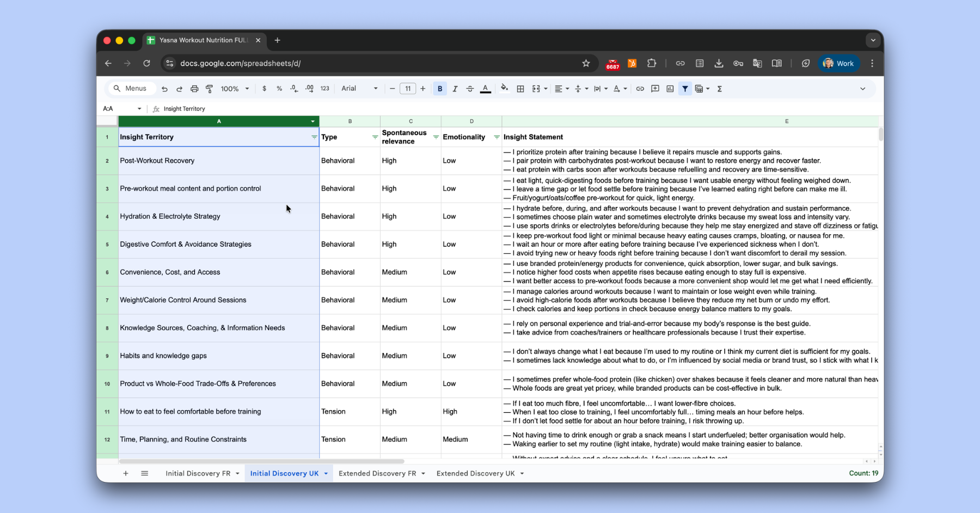The height and width of the screenshot is (513, 980).
Task: Click the Insert link icon
Action: click(x=640, y=89)
